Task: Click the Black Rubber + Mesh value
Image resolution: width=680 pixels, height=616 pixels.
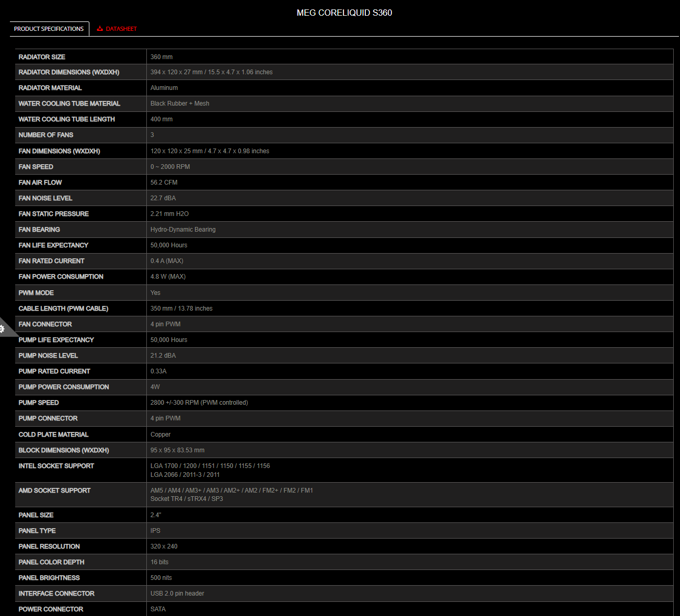Action: coord(180,104)
